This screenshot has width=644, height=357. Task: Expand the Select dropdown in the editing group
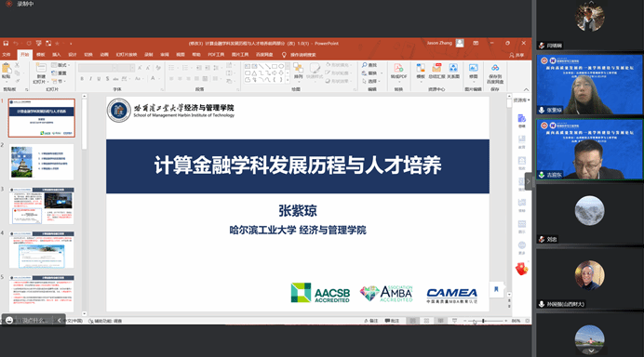tap(370, 81)
